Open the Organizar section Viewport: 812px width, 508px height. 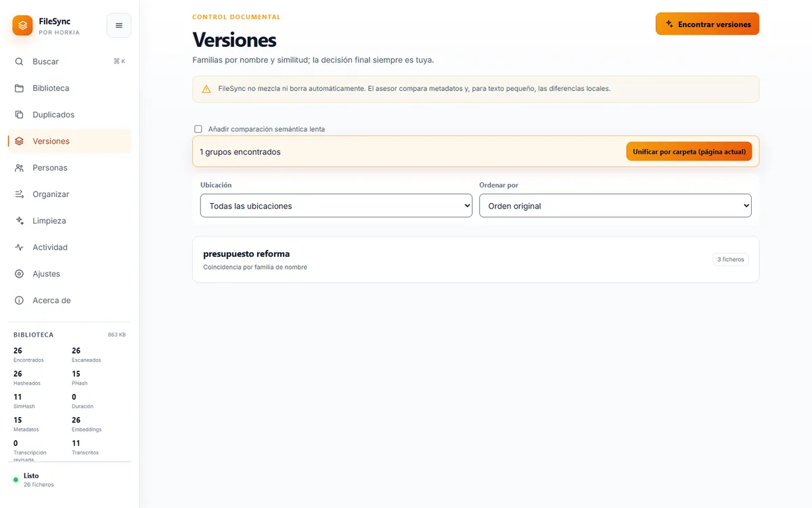click(70, 194)
